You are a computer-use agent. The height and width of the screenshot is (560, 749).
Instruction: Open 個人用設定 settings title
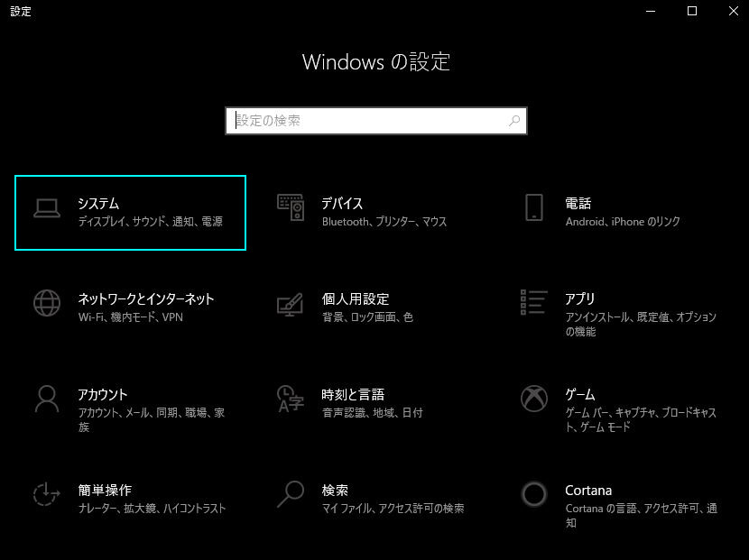[356, 298]
